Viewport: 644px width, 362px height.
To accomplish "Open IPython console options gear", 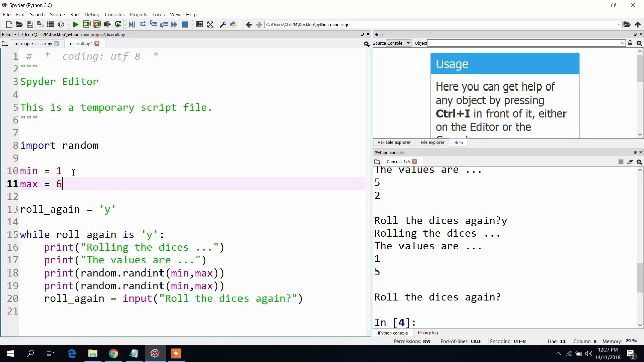I will tap(639, 162).
